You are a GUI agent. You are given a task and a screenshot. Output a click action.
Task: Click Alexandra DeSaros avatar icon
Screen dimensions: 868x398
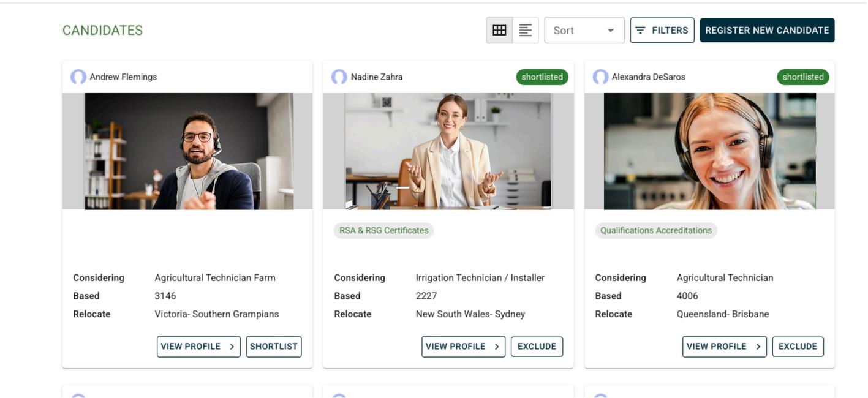point(600,77)
